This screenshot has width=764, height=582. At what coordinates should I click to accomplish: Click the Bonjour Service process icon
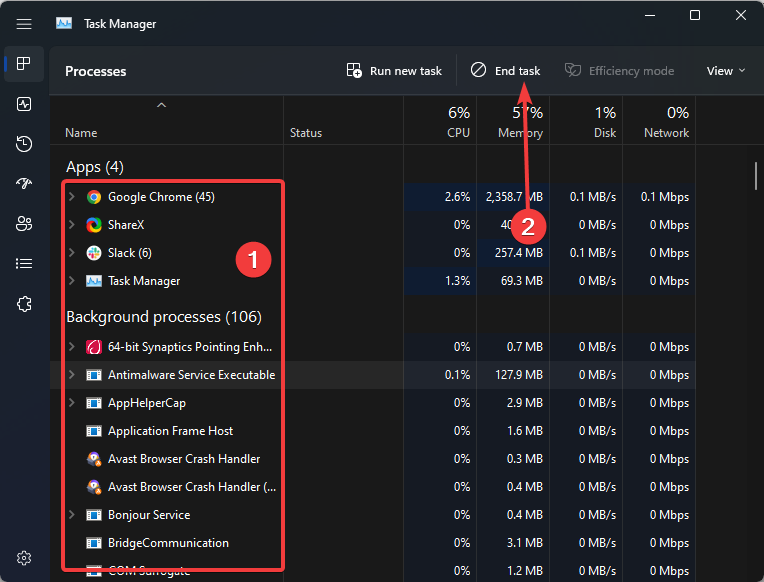click(94, 515)
